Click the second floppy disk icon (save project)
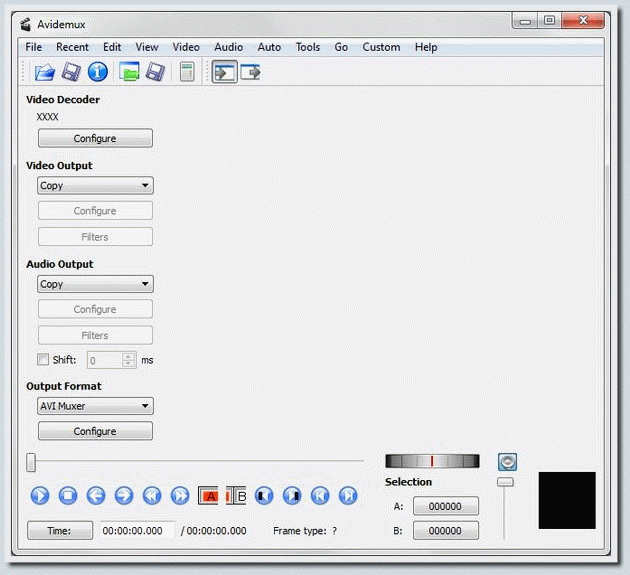 (155, 72)
